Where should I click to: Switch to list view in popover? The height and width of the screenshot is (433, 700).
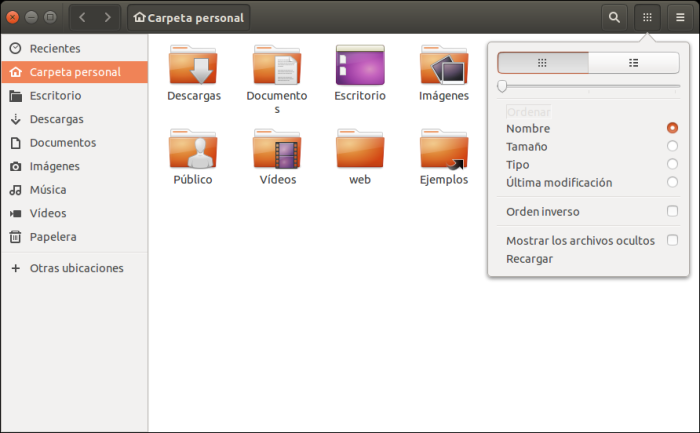tap(634, 62)
